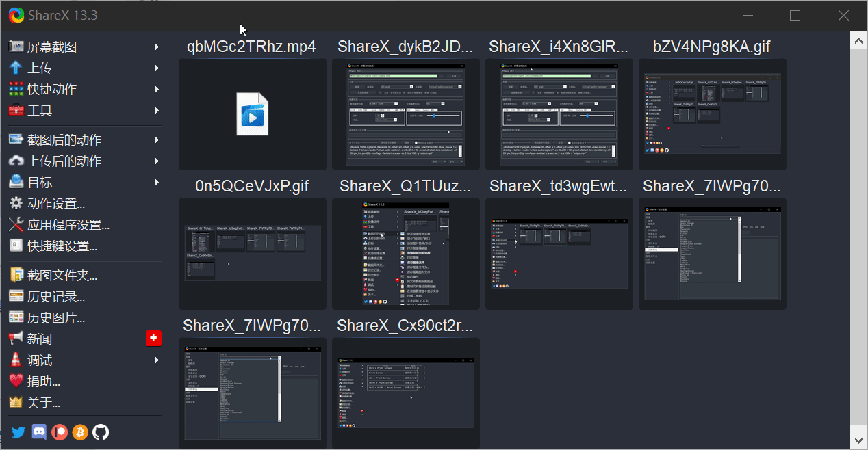The image size is (868, 450).
Task: Open the 关于... entry
Action: tap(85, 402)
